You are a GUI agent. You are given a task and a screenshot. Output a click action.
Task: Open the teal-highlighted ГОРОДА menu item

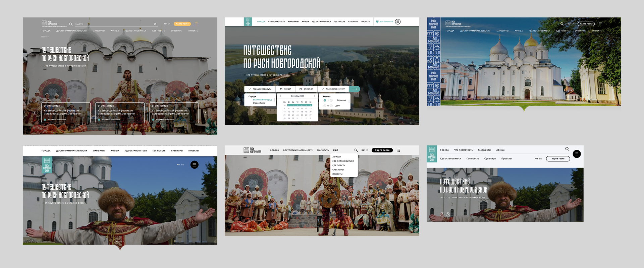[261, 21]
